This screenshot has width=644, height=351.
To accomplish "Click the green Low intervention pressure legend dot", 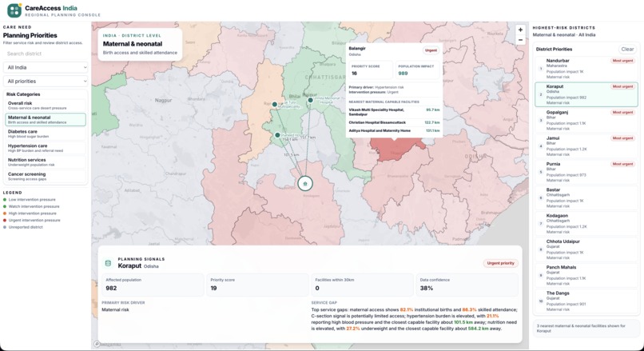I will (x=5, y=200).
